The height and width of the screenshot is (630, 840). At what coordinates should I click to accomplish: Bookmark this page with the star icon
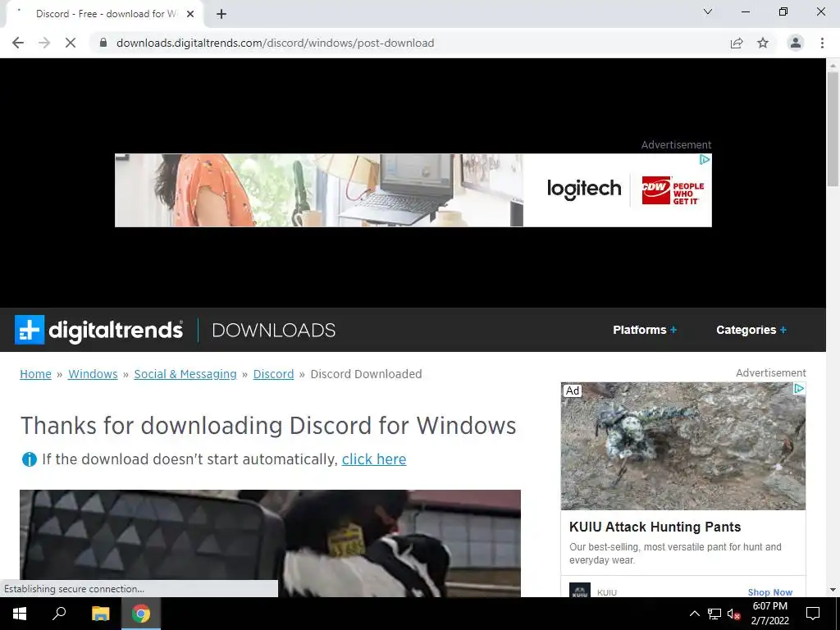(763, 43)
